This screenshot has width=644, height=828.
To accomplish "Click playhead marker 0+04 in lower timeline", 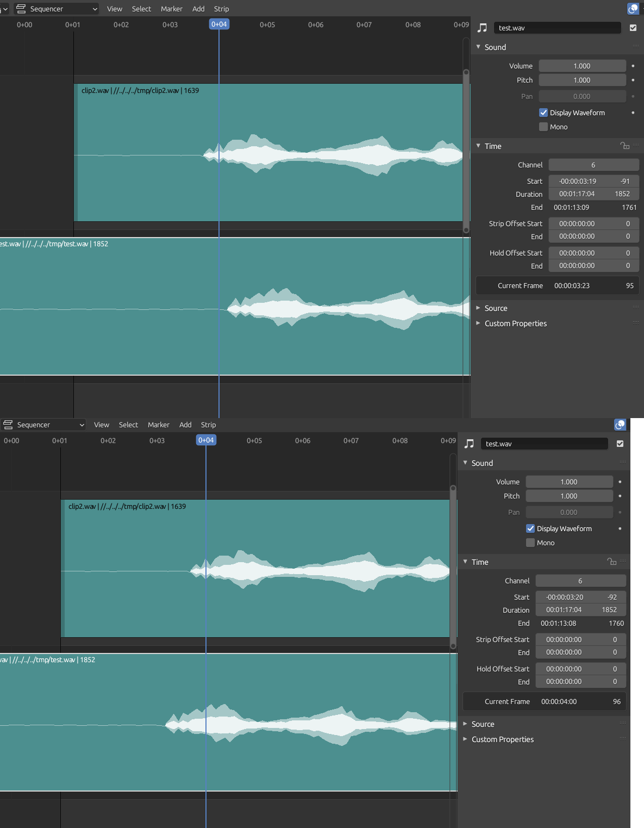I will point(206,440).
